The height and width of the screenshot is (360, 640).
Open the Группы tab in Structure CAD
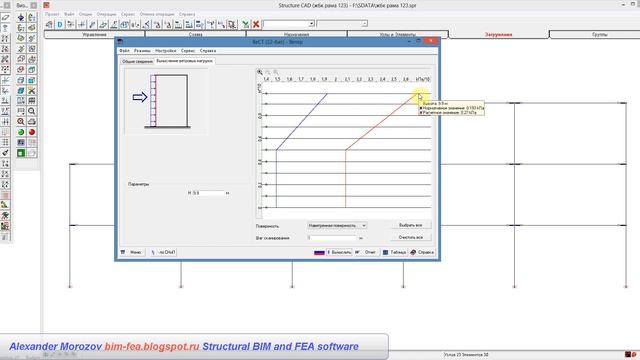pos(599,35)
